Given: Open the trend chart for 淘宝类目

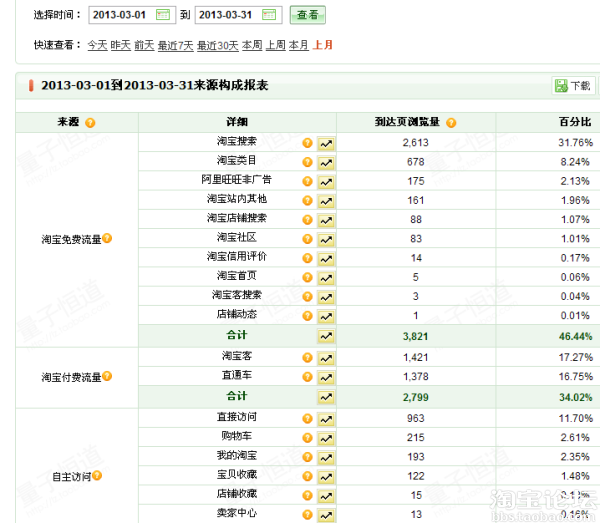Looking at the screenshot, I should [x=326, y=163].
